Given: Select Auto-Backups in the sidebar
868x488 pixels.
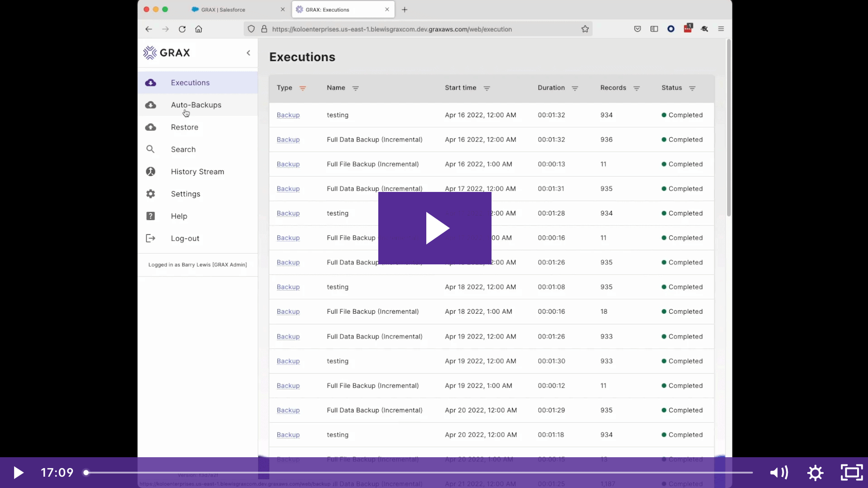Looking at the screenshot, I should (196, 105).
